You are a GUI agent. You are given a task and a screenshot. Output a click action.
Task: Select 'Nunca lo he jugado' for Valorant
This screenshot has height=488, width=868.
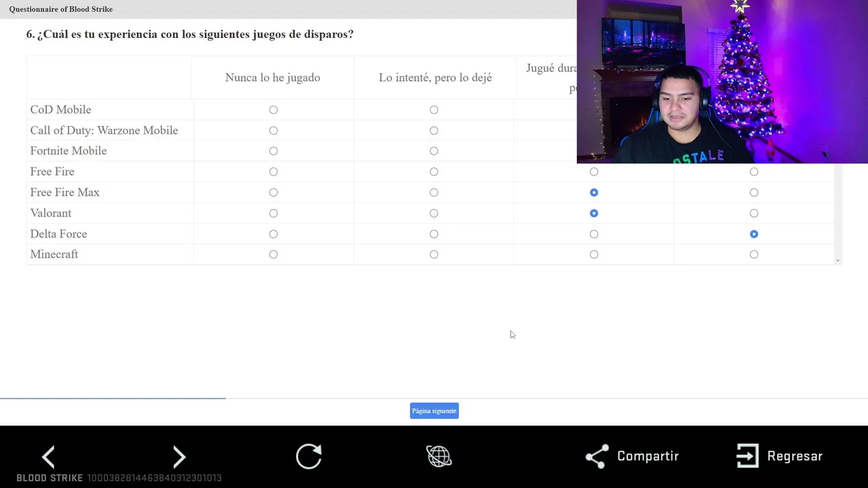point(273,213)
